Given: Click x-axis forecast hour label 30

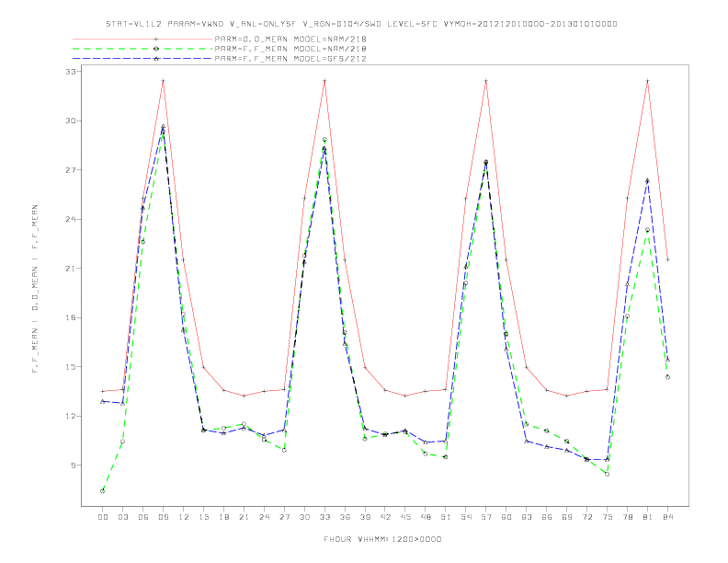Looking at the screenshot, I should [x=304, y=517].
